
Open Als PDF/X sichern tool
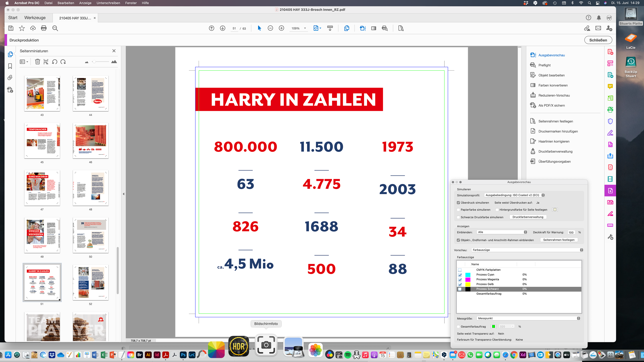551,105
